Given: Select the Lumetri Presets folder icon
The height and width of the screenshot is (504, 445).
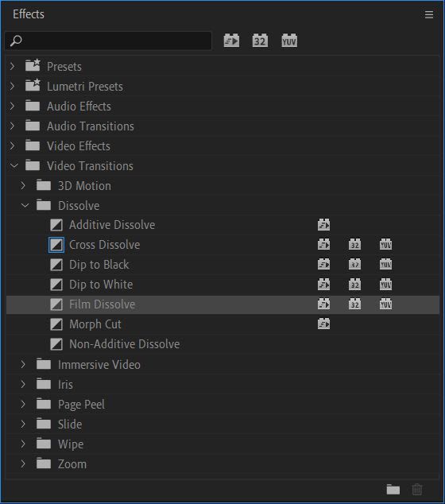Looking at the screenshot, I should click(x=33, y=85).
